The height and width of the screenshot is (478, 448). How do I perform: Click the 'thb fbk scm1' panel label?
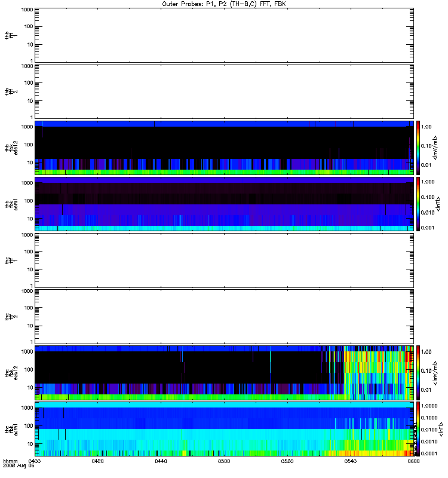pos(11,204)
